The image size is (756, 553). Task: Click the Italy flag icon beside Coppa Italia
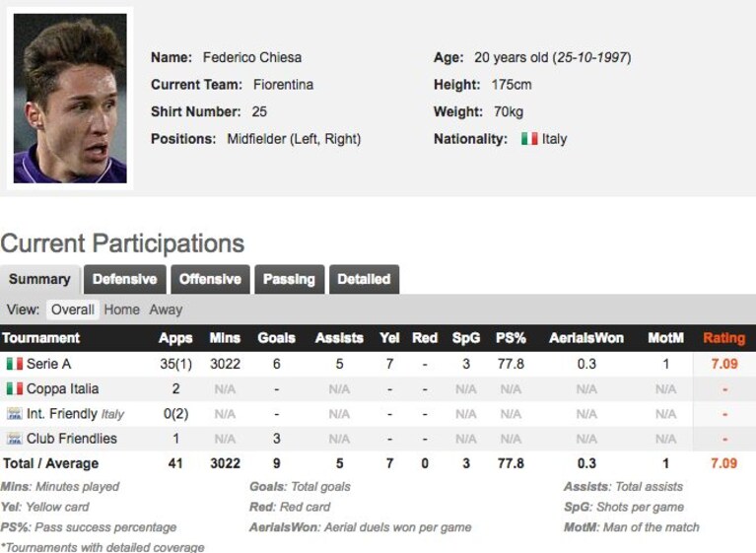coord(15,388)
